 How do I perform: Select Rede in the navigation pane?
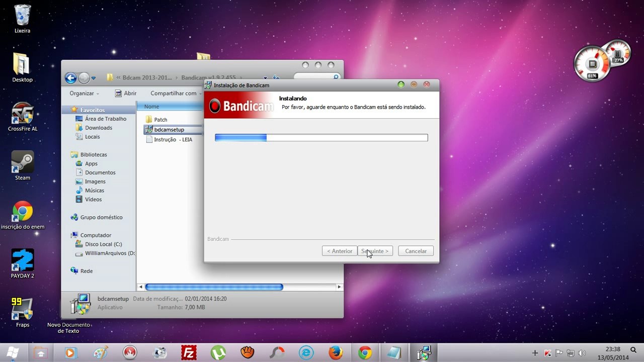pos(87,271)
